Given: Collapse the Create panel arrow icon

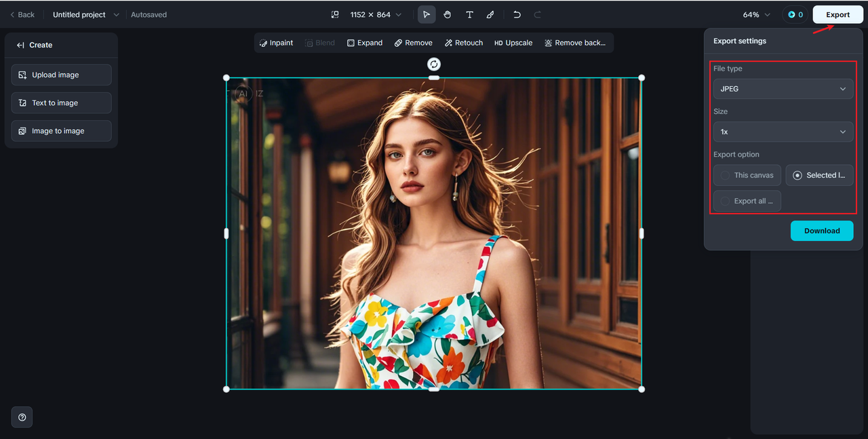Looking at the screenshot, I should coord(20,45).
